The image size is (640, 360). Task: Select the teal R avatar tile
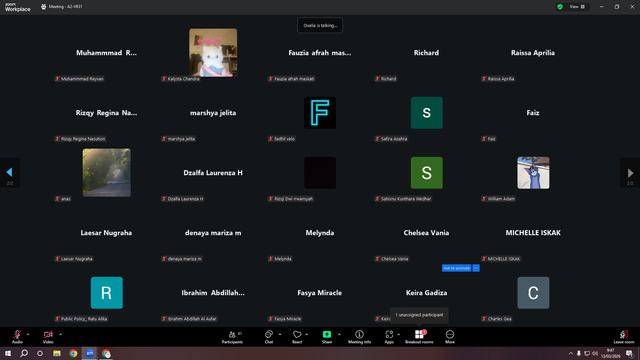click(107, 293)
